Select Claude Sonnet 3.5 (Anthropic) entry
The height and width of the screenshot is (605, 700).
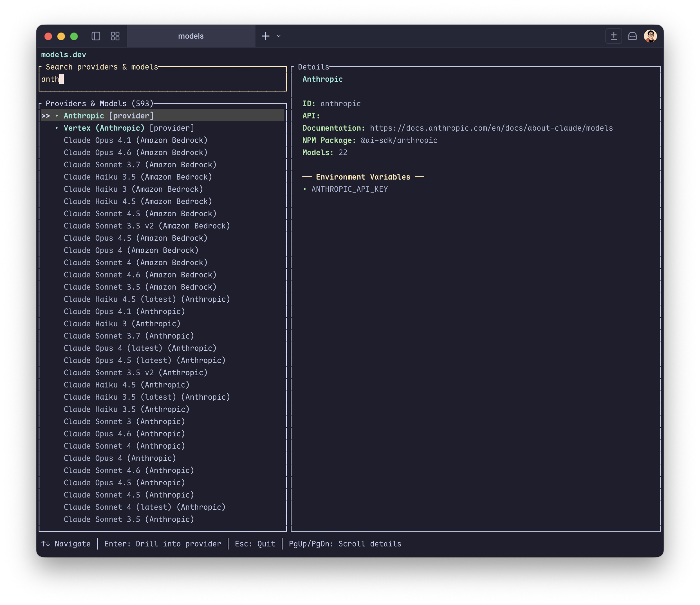click(129, 519)
